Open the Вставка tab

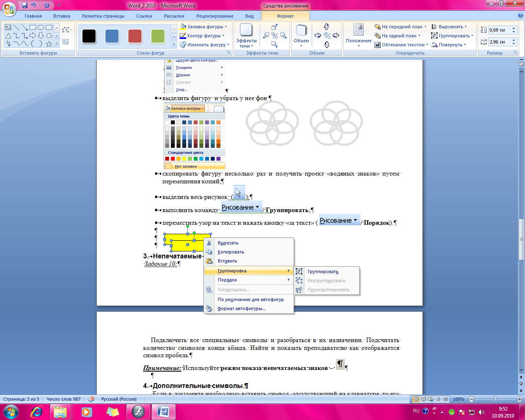coord(62,16)
